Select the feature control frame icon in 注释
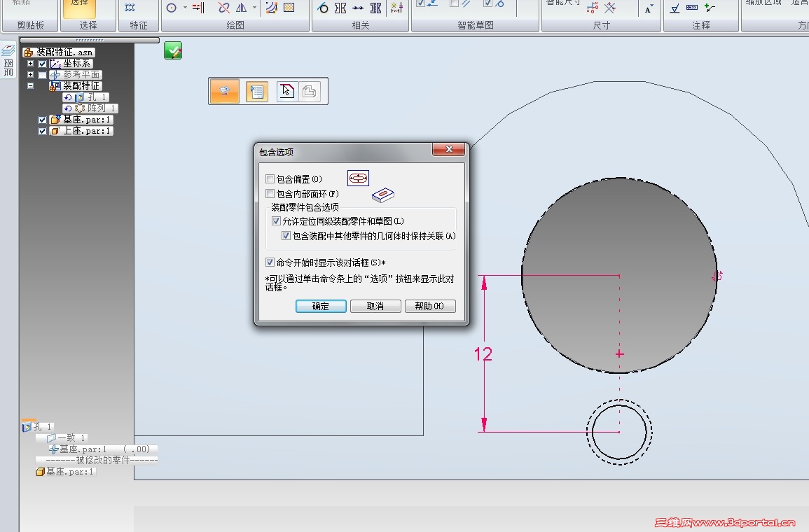 [x=693, y=8]
